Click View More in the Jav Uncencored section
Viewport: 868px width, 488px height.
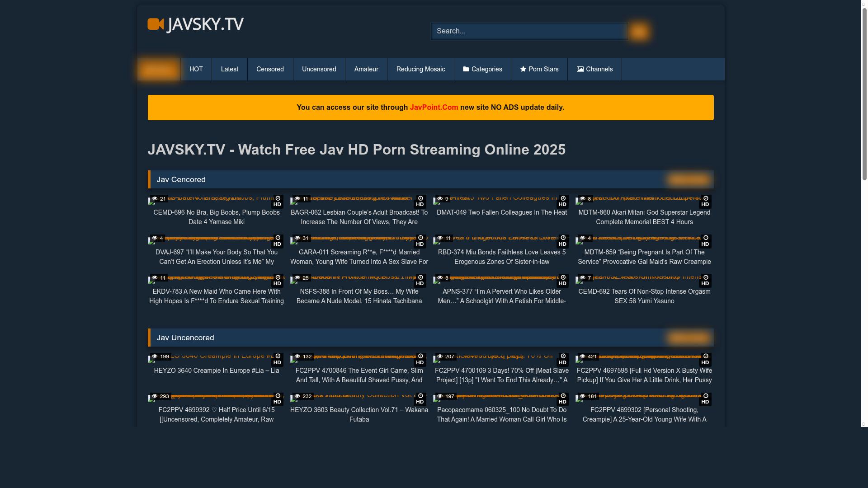[688, 337]
